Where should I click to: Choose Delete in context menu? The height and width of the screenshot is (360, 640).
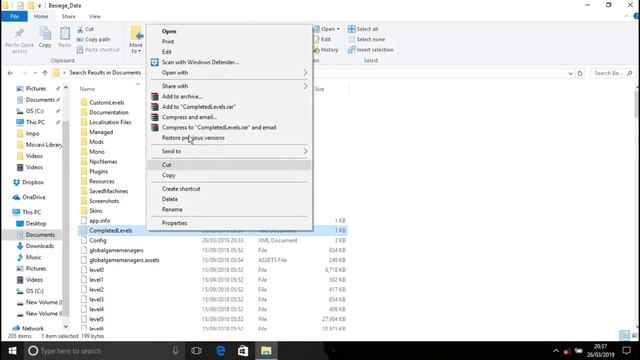pos(230,199)
